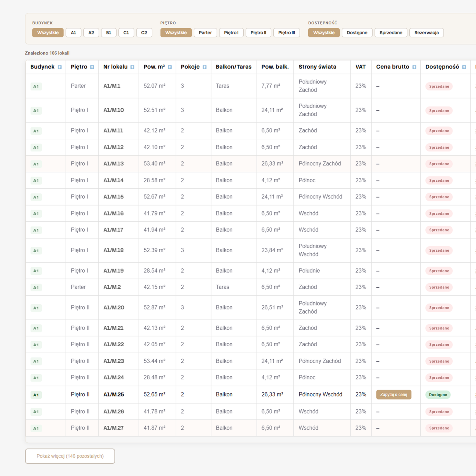Viewport: 476px width, 476px height.
Task: Open unit A1/M.10 row link
Action: point(114,110)
